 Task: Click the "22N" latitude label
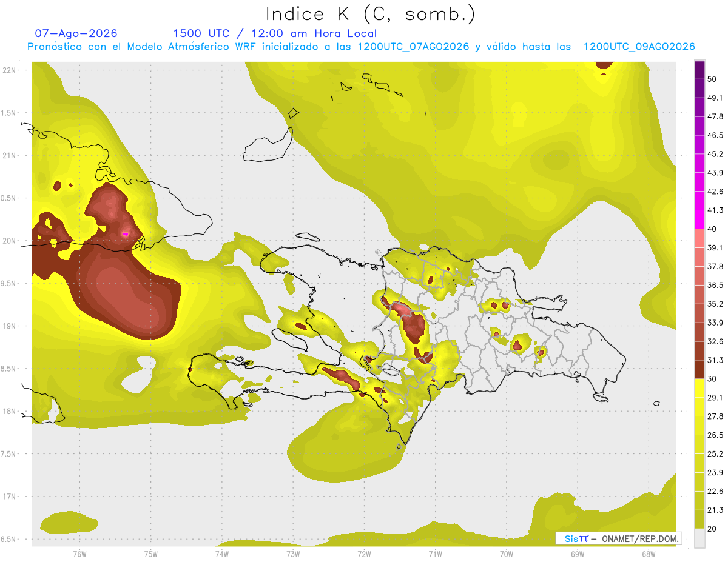[x=9, y=70]
